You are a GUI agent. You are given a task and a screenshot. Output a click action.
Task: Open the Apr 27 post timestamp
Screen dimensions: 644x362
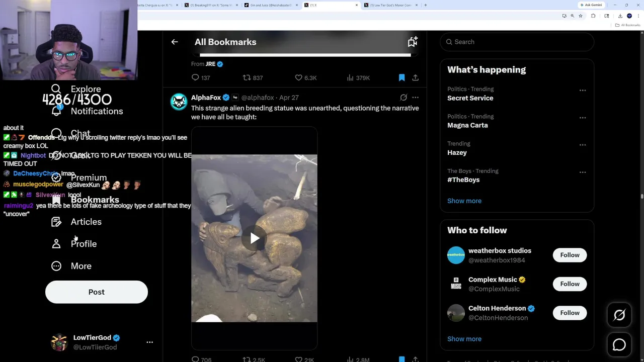coord(289,98)
